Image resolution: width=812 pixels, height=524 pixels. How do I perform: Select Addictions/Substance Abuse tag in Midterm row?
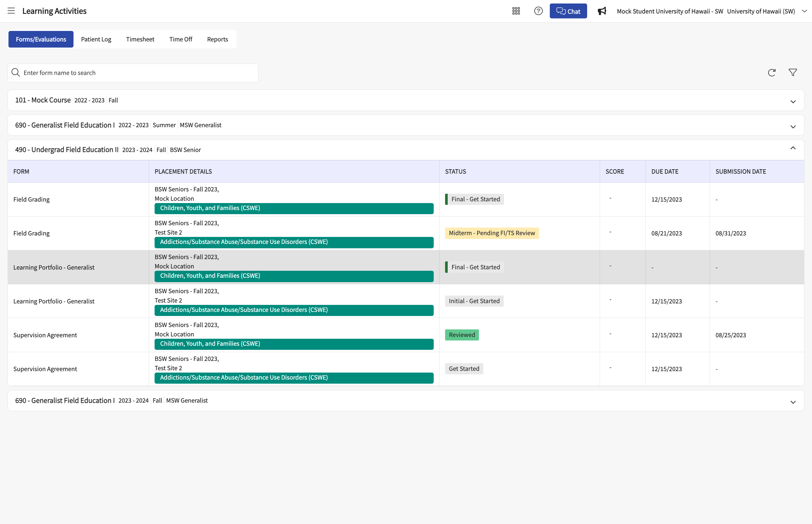click(x=294, y=242)
